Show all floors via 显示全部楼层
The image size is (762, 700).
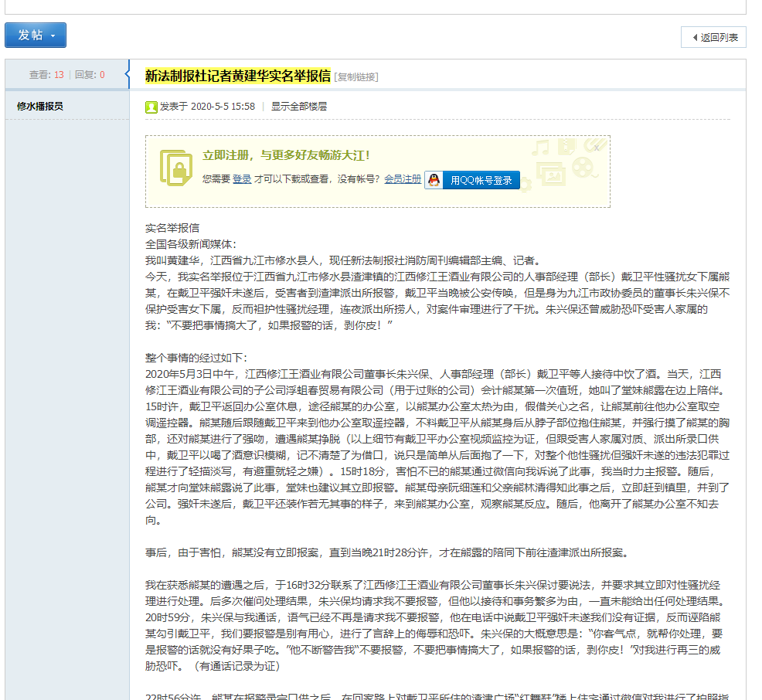tap(299, 107)
